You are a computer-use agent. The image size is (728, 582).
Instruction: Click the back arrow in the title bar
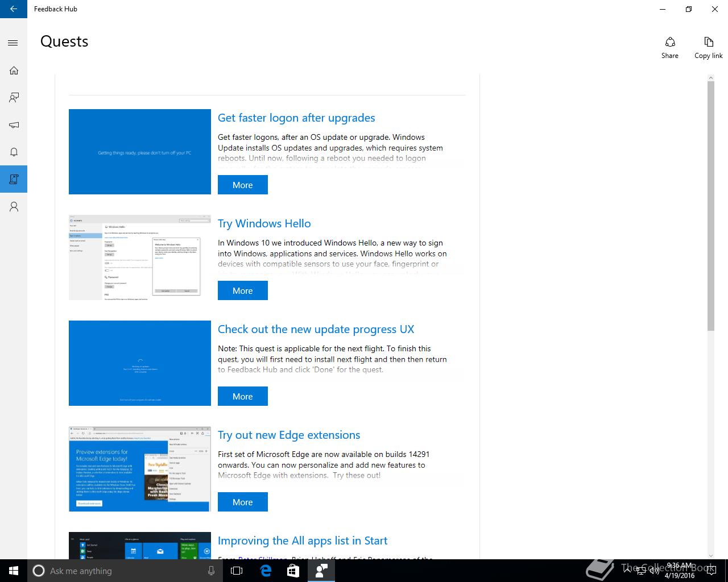coord(14,9)
